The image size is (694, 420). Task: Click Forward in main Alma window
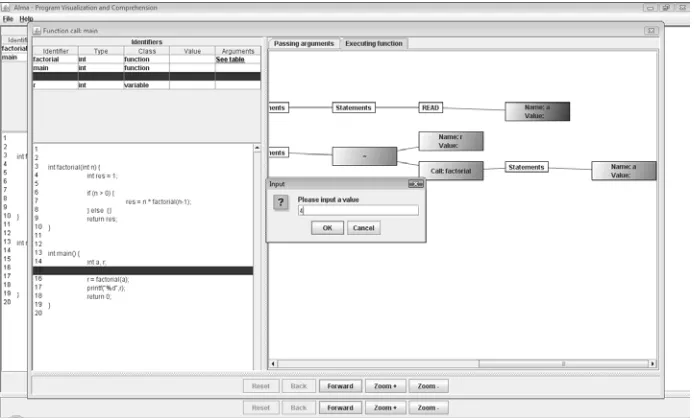coord(340,408)
